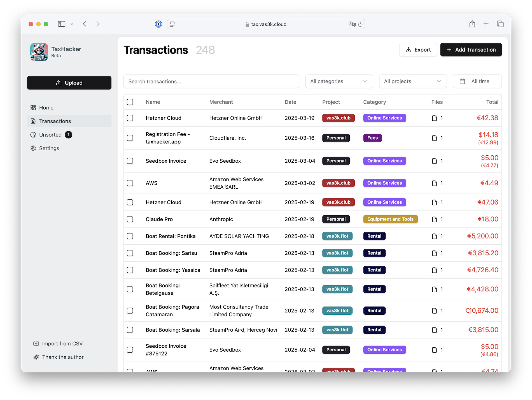The height and width of the screenshot is (400, 532).
Task: Check the AWS 2025-03-02 row checkbox
Action: (x=130, y=183)
